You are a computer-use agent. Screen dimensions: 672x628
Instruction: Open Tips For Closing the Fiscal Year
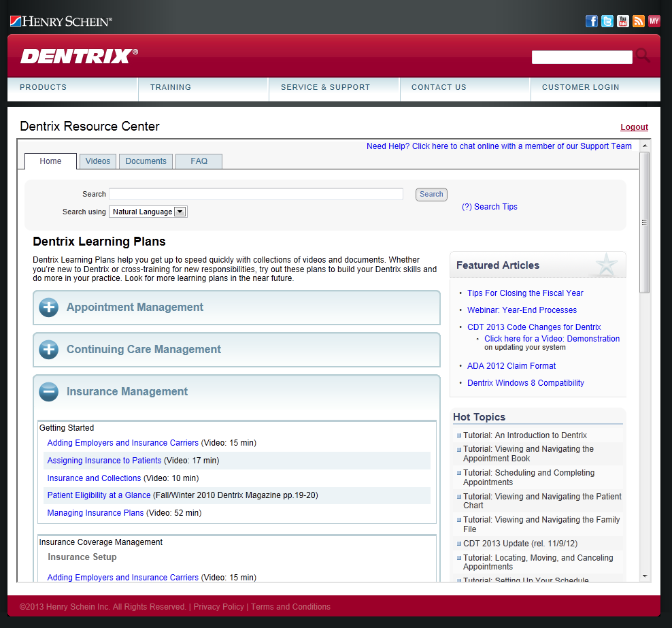pos(525,293)
